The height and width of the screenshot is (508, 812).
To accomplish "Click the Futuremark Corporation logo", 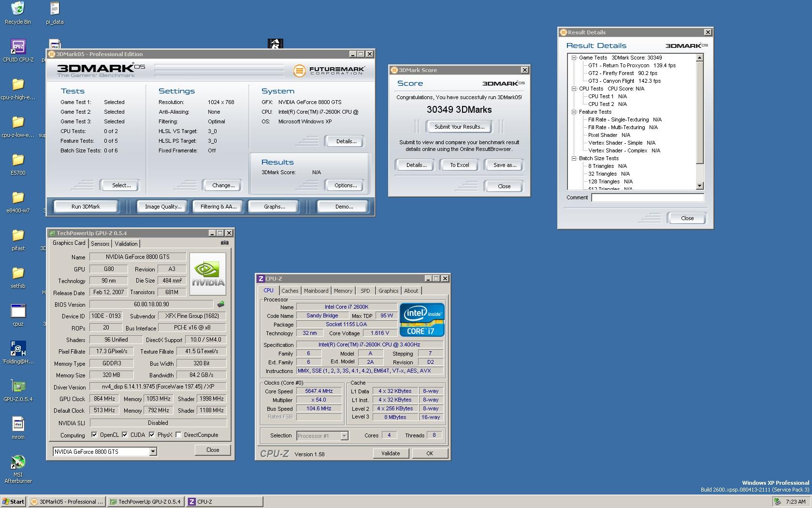I will 329,71.
